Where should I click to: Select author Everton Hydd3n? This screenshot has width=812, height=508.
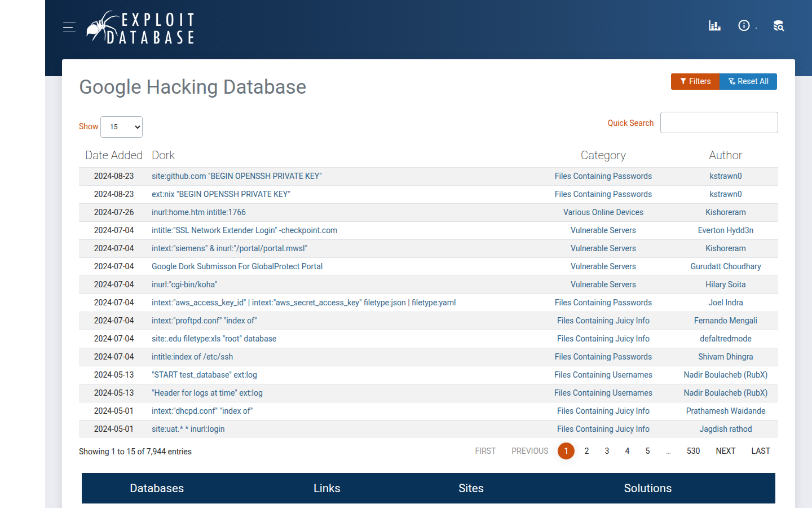click(726, 230)
